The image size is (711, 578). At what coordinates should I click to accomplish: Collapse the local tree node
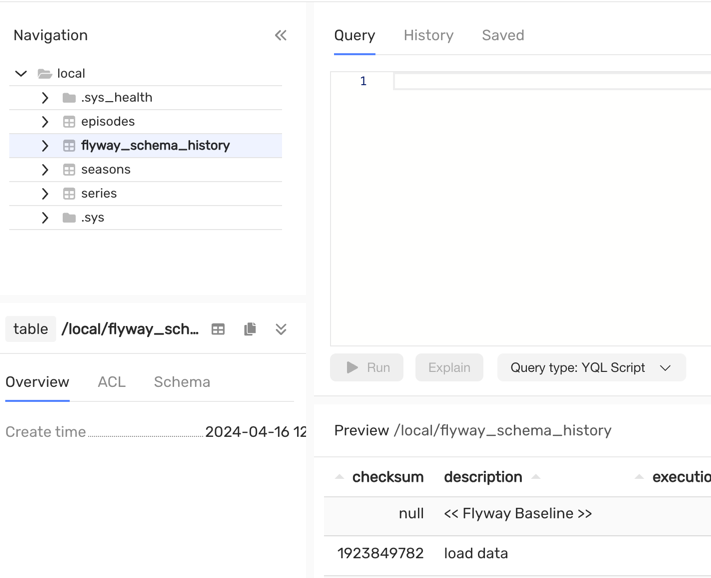[x=21, y=73]
